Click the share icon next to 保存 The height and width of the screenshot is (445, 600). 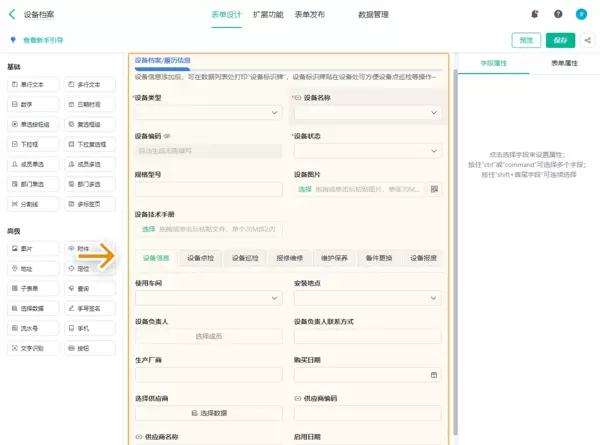[588, 40]
